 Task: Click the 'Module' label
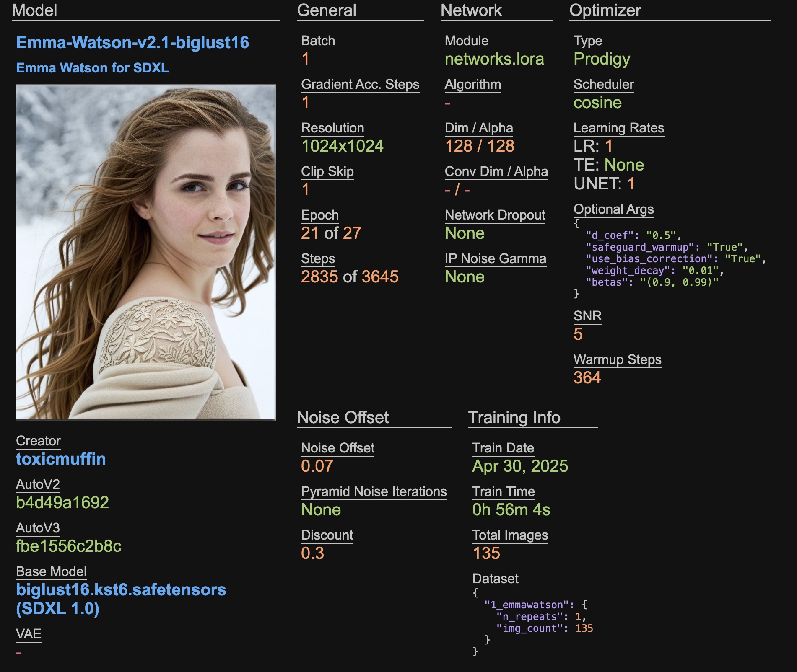(x=467, y=41)
